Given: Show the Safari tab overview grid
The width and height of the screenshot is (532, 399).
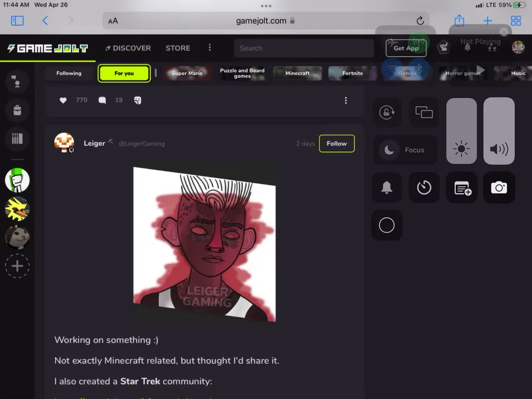Looking at the screenshot, I should click(x=515, y=21).
